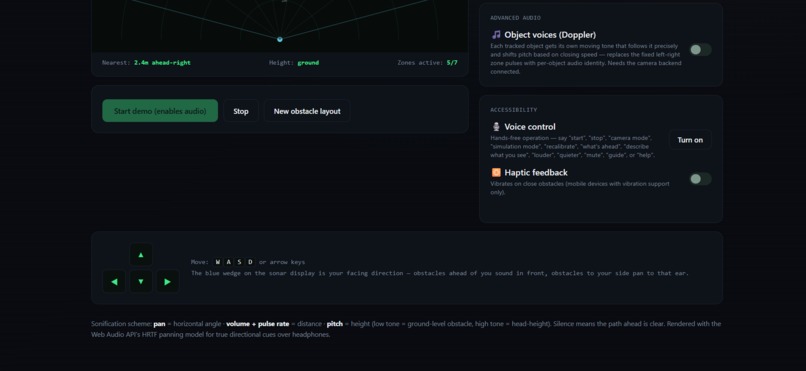Viewport: 806px width, 371px height.
Task: Click the right arrow movement key
Action: tap(168, 282)
